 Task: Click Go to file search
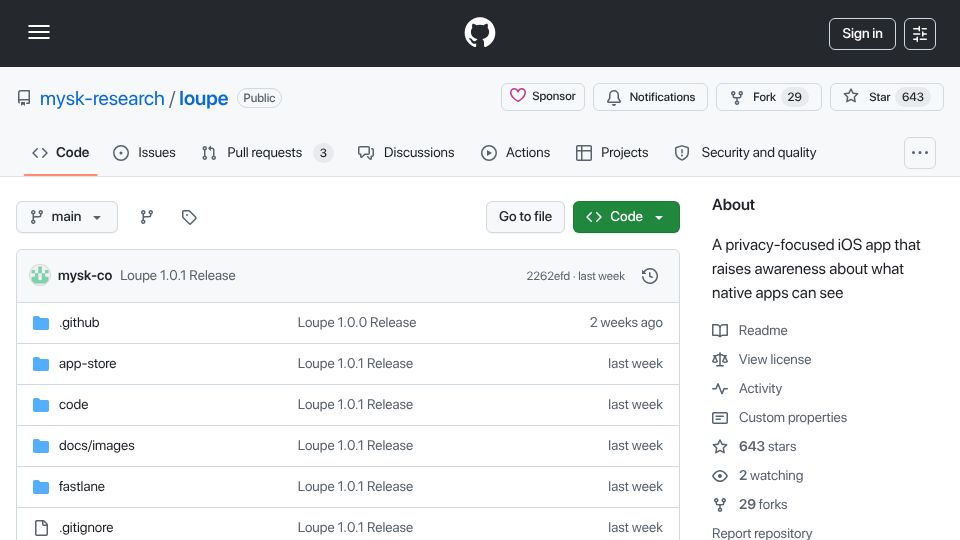[x=525, y=217]
